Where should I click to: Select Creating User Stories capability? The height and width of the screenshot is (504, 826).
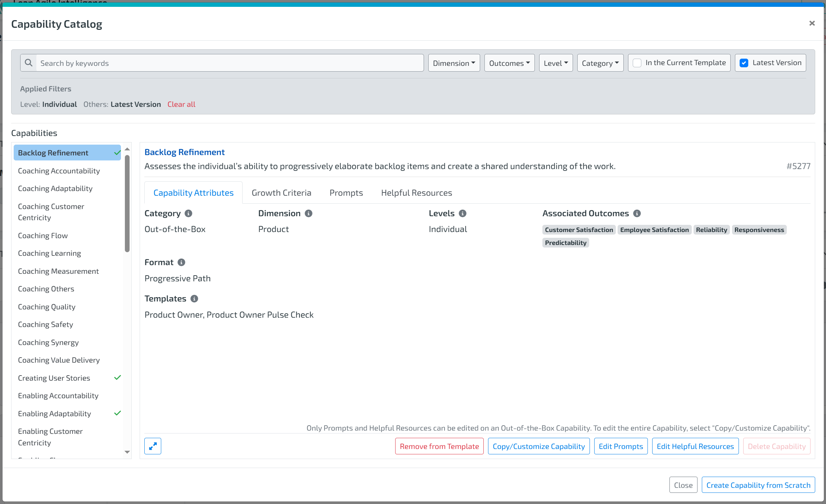point(54,378)
